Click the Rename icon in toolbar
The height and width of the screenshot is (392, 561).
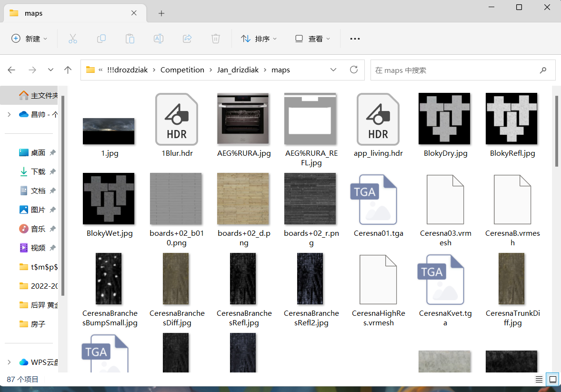tap(159, 39)
